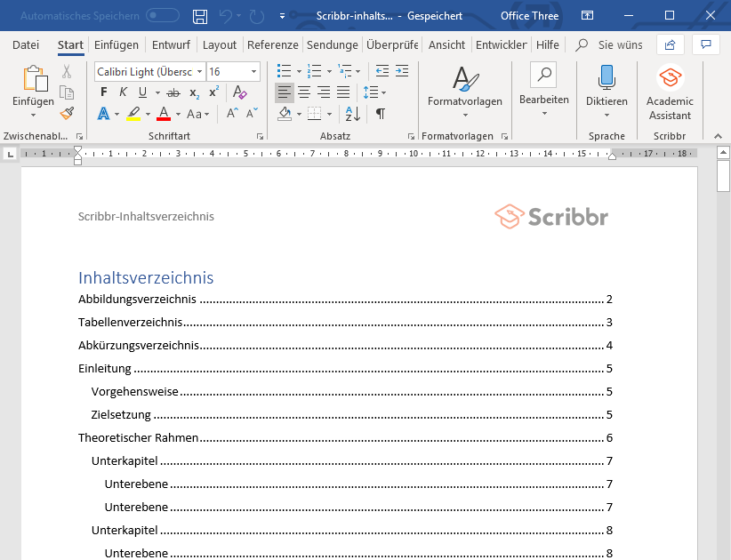731x560 pixels.
Task: Open the font name dropdown
Action: (199, 72)
